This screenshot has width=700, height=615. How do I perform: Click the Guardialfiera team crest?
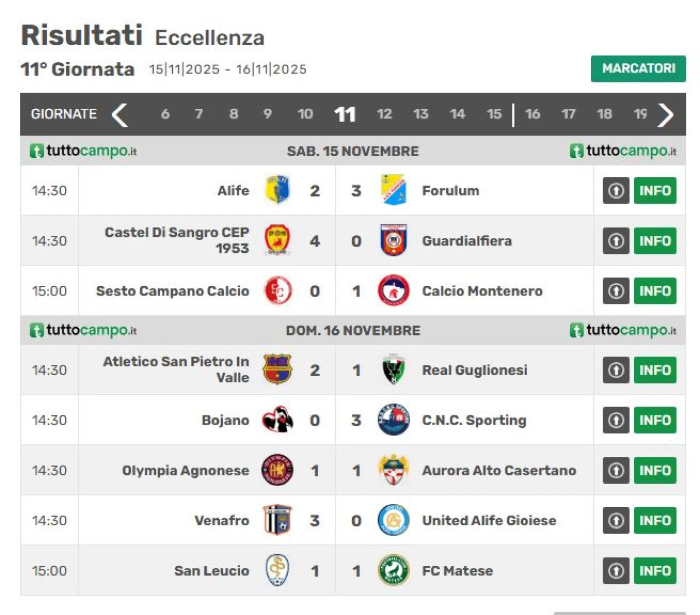[393, 241]
